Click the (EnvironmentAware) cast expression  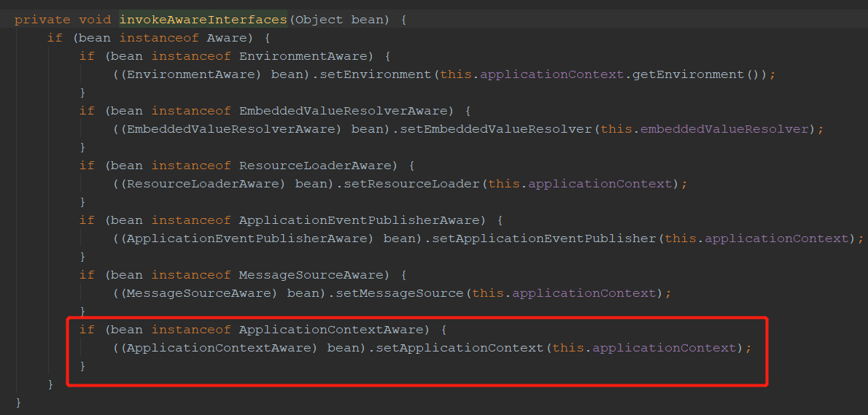click(191, 74)
